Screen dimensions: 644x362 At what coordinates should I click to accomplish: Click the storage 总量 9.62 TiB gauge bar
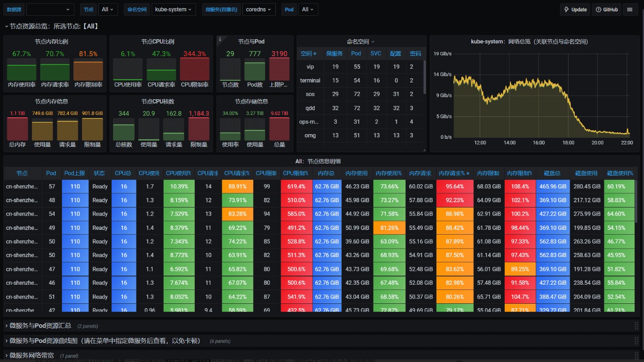coord(279,129)
